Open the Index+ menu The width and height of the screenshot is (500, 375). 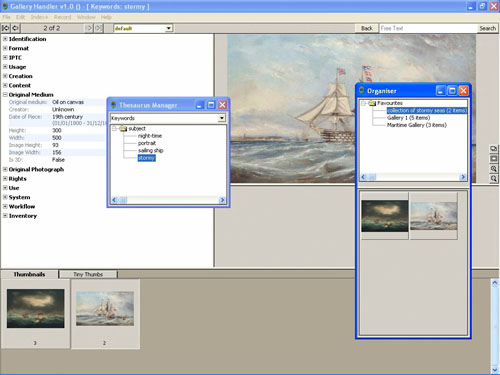tap(39, 17)
